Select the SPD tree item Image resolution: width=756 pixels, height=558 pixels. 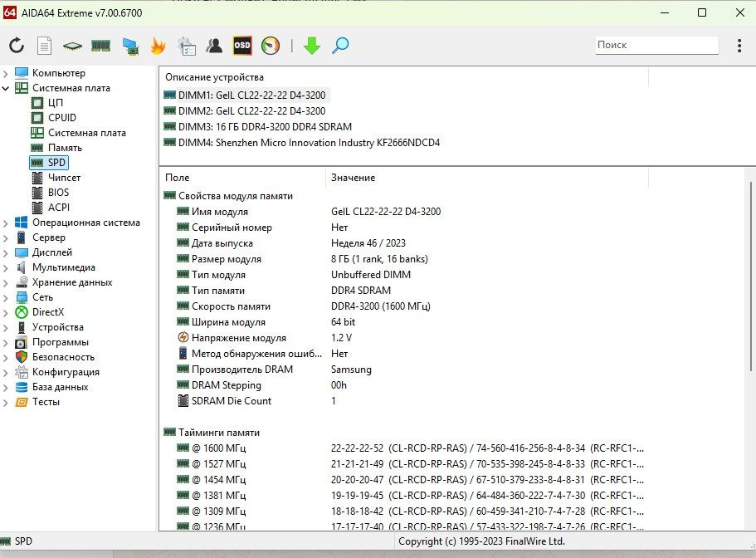(x=49, y=163)
